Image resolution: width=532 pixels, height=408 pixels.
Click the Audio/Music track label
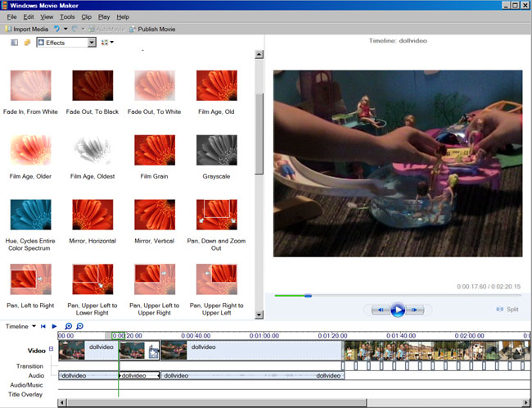coord(26,385)
